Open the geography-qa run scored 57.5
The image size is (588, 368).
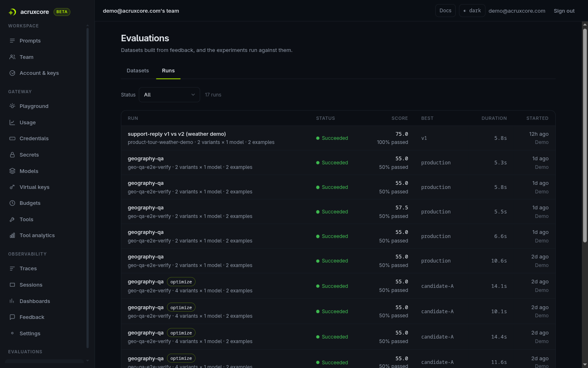coord(338,212)
